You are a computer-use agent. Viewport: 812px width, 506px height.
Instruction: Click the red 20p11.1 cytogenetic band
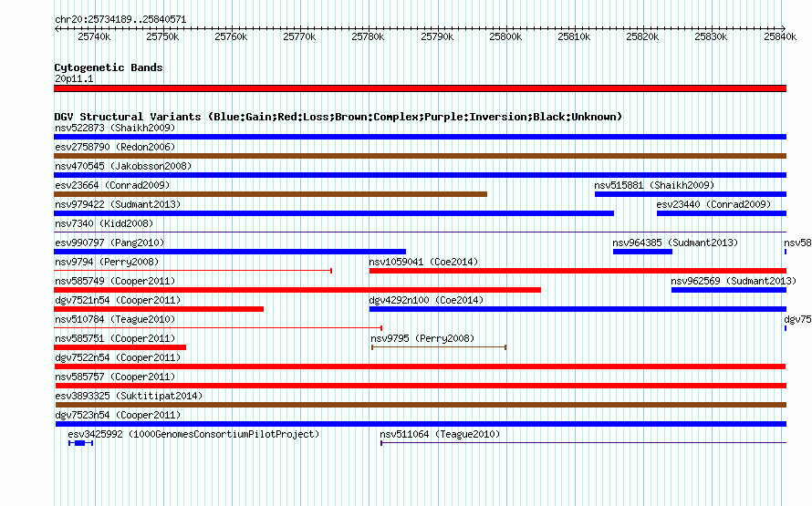420,88
